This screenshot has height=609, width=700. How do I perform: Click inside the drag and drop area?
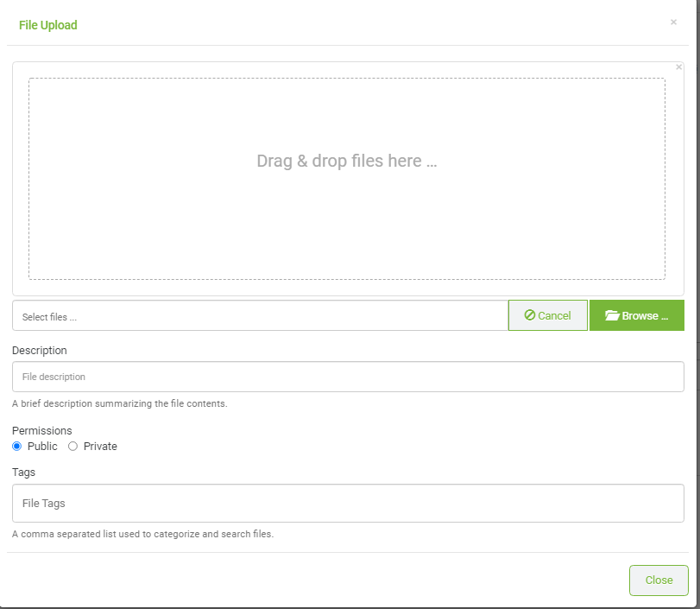point(347,179)
